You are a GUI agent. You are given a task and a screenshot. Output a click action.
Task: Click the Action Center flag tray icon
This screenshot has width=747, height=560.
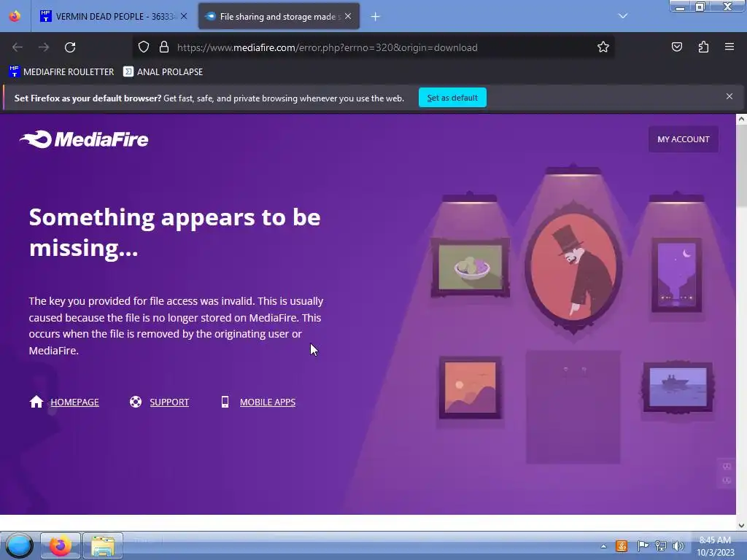point(642,545)
